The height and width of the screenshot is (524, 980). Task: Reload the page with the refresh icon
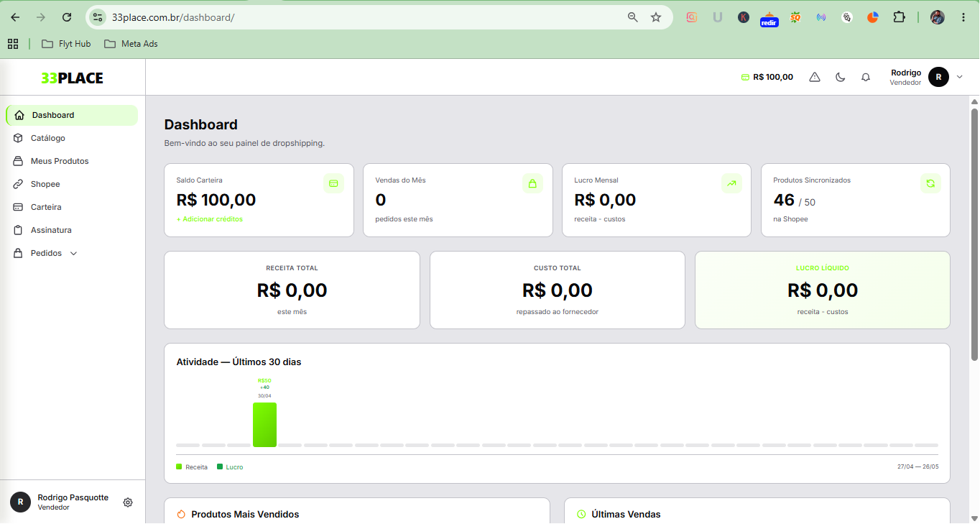(x=67, y=17)
